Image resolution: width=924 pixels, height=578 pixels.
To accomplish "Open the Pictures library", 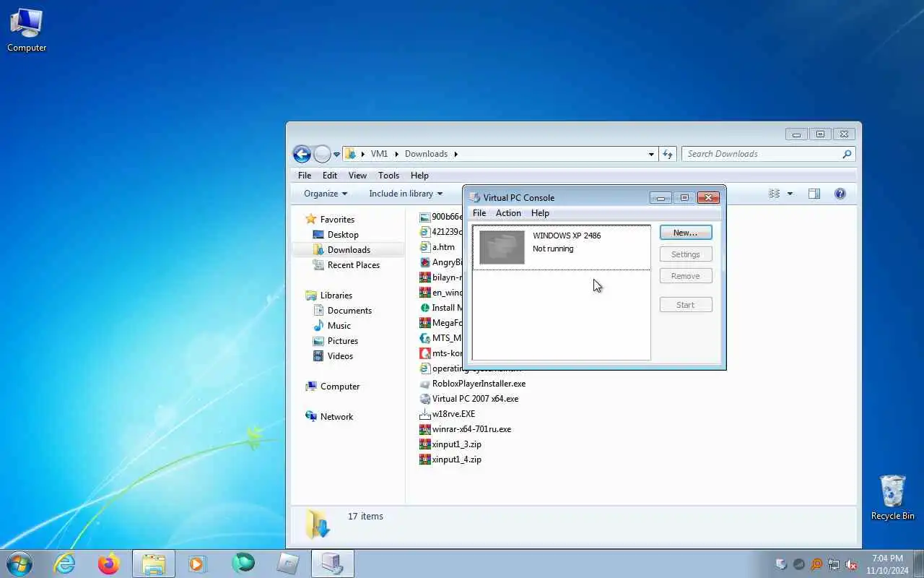I will [x=343, y=341].
